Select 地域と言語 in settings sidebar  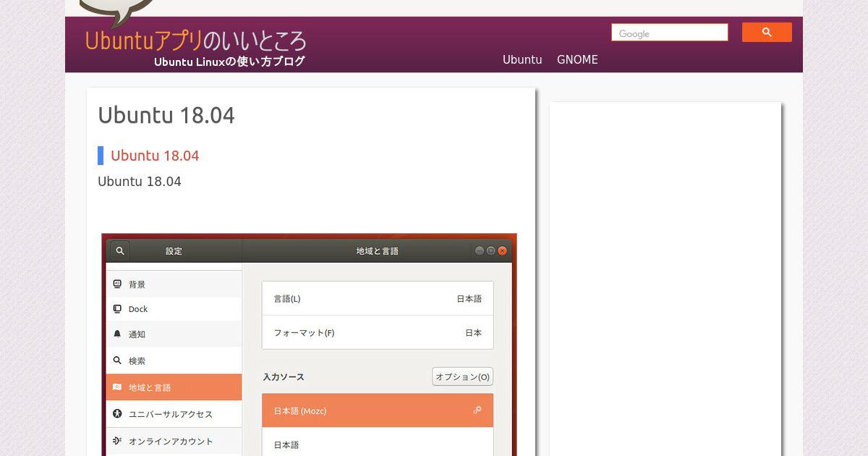(x=174, y=387)
